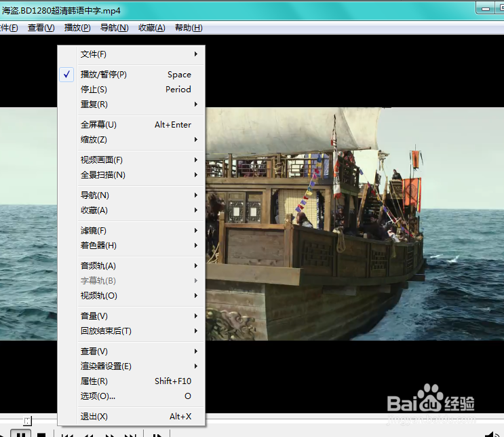Image resolution: width=504 pixels, height=437 pixels.
Task: Expand the 音量(V) submenu
Action: (131, 316)
